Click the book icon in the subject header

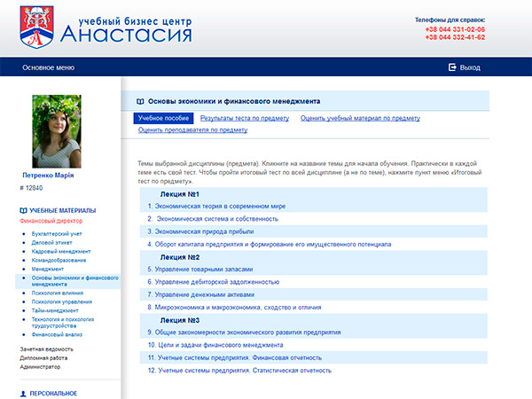point(140,102)
